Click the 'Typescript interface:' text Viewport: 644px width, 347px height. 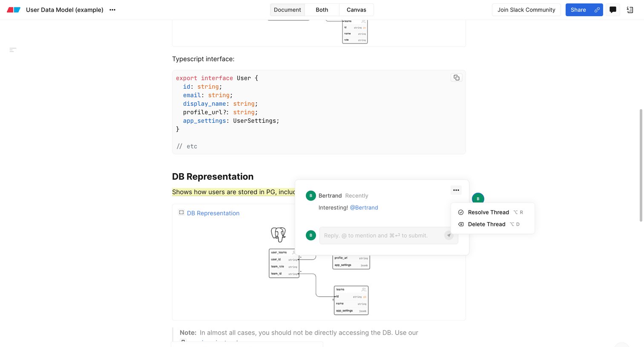(x=203, y=59)
